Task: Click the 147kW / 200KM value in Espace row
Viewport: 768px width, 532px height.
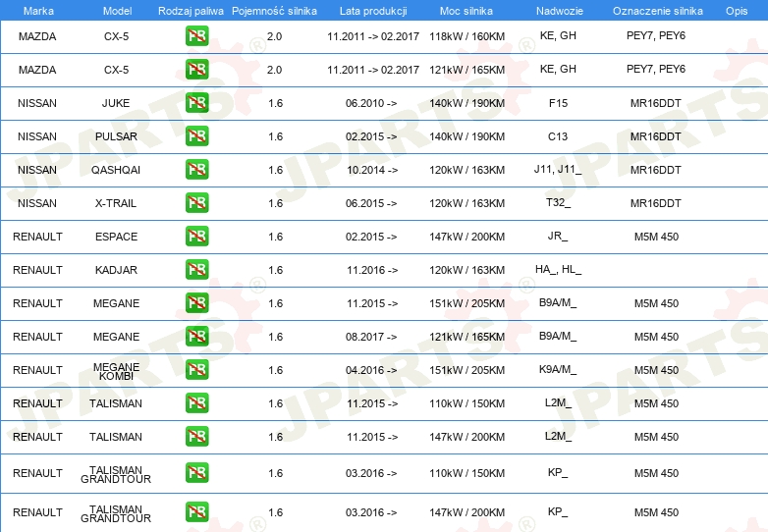Action: [x=466, y=237]
